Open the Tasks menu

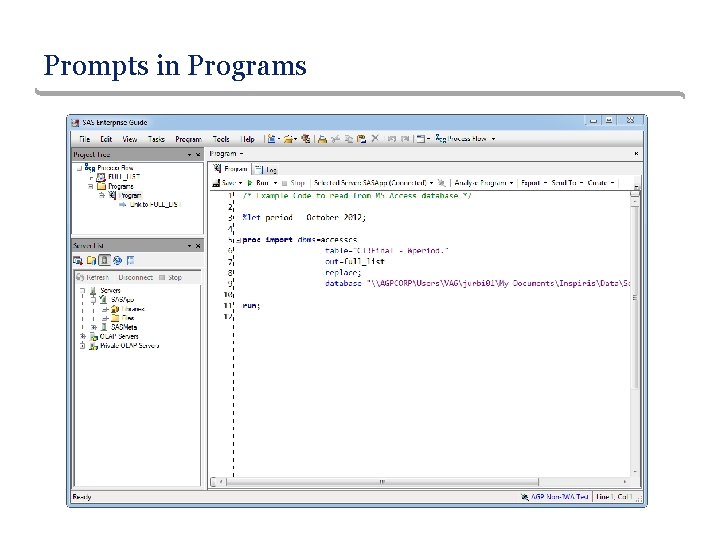156,139
